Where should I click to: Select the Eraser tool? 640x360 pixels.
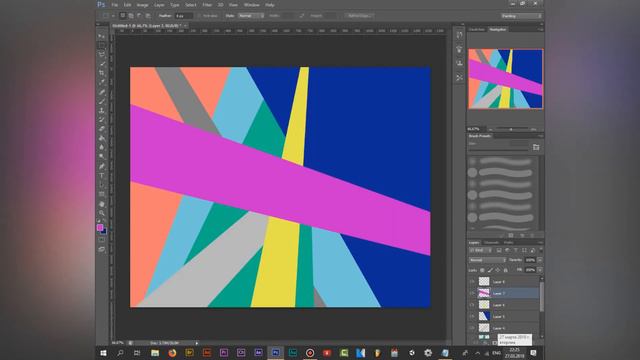tap(101, 129)
